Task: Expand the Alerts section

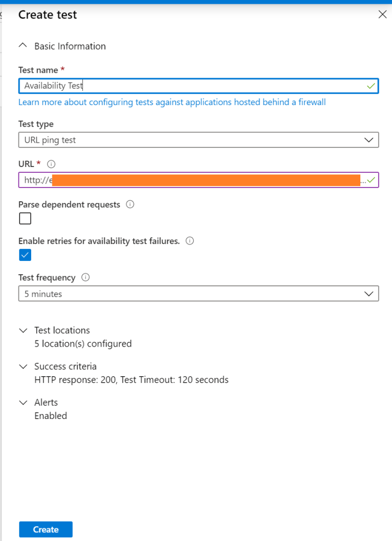Action: pos(23,402)
